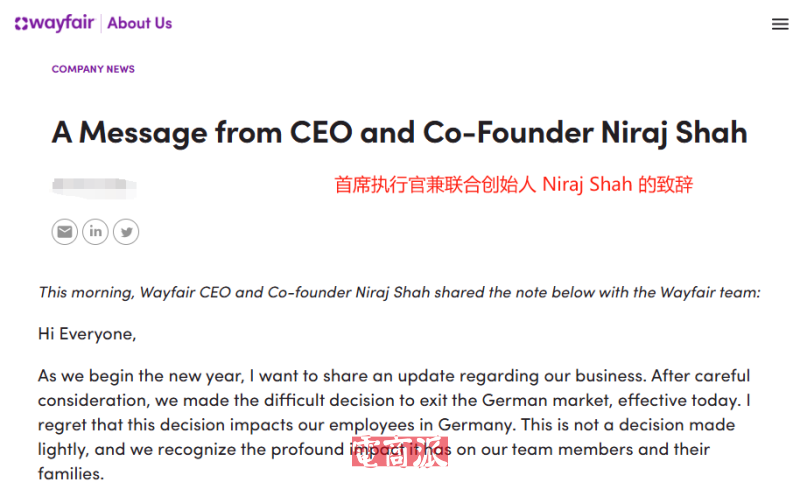Click the 'Hi Everyone,' greeting line
This screenshot has height=489, width=800.
coord(86,333)
